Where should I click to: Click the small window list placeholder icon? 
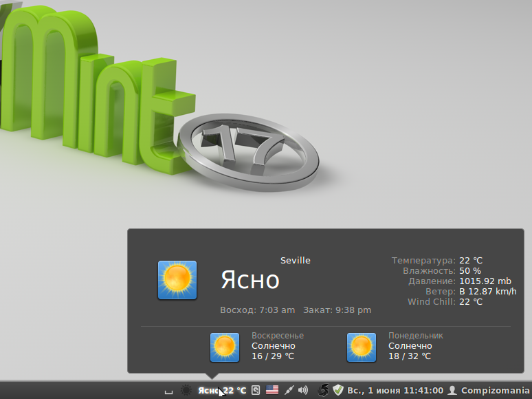[x=168, y=392]
